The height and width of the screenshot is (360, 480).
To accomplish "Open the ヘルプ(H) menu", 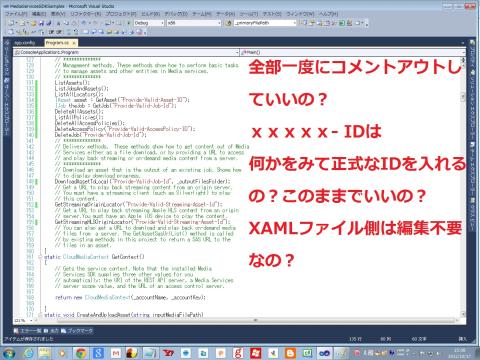I will click(x=328, y=14).
